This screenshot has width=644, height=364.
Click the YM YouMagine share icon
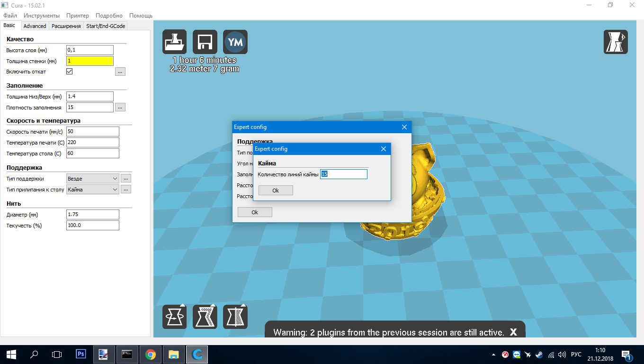(x=235, y=42)
